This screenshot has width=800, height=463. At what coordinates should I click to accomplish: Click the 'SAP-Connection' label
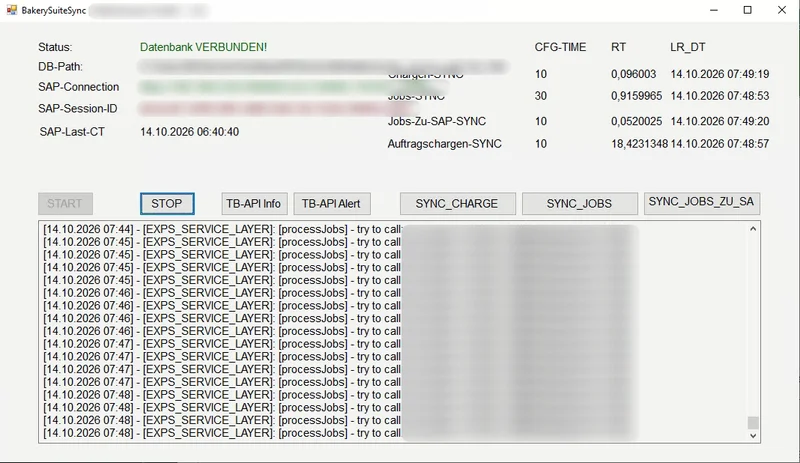pyautogui.click(x=79, y=87)
